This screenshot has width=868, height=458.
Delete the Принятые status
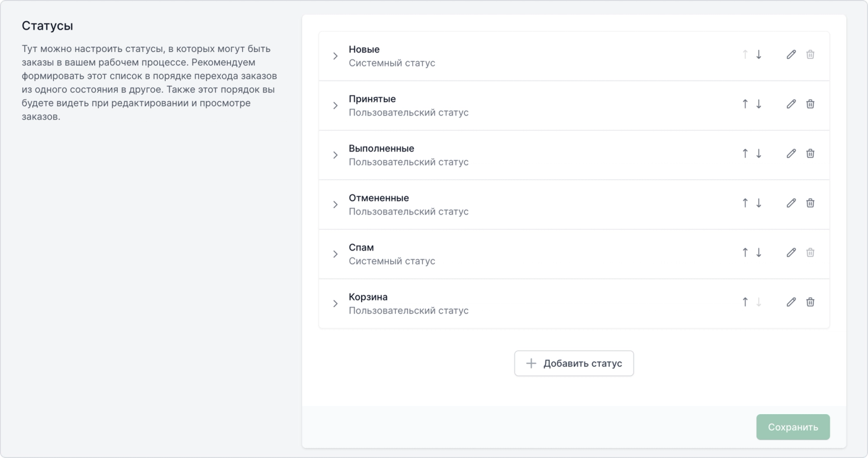810,104
